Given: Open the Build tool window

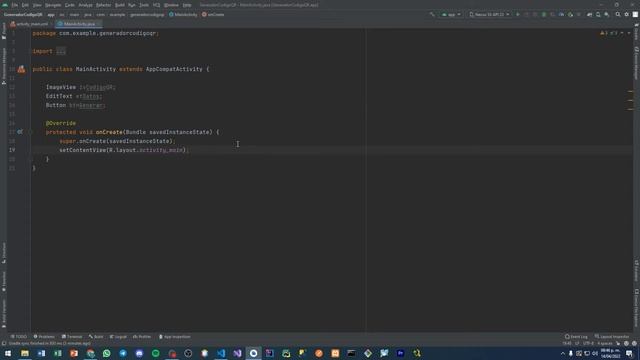Looking at the screenshot, I should [x=96, y=337].
